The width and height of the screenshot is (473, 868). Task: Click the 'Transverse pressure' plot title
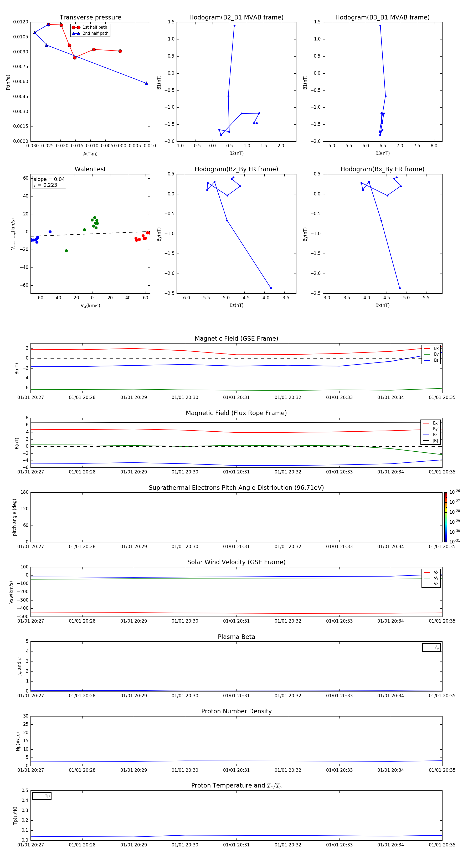[90, 18]
